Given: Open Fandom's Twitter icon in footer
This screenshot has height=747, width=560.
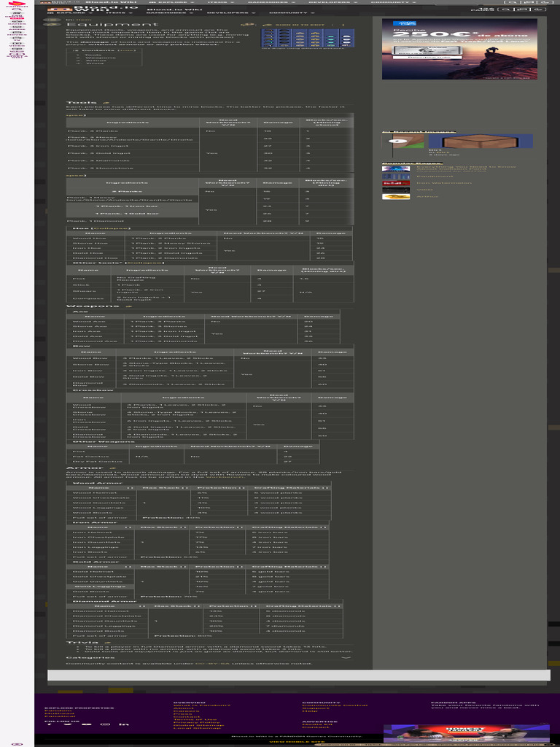Looking at the screenshot, I should coord(68,724).
